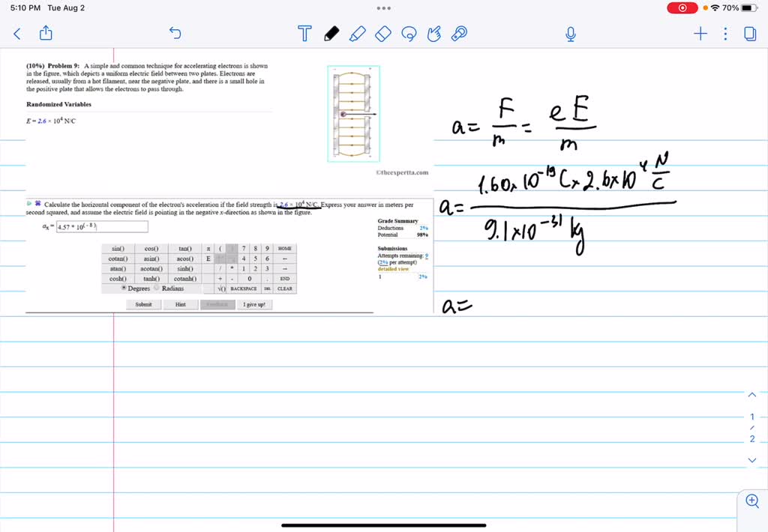Tap the Share export icon
768x532 pixels.
[45, 34]
